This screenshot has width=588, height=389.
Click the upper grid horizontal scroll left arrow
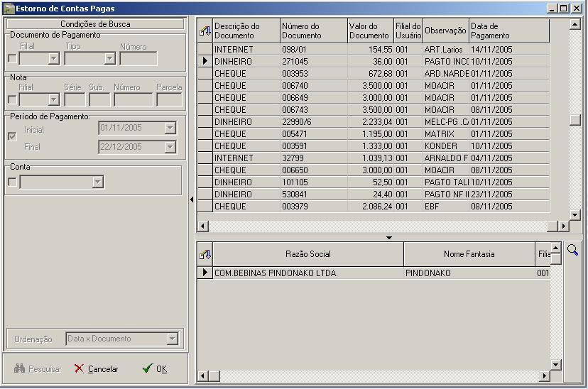(203, 226)
